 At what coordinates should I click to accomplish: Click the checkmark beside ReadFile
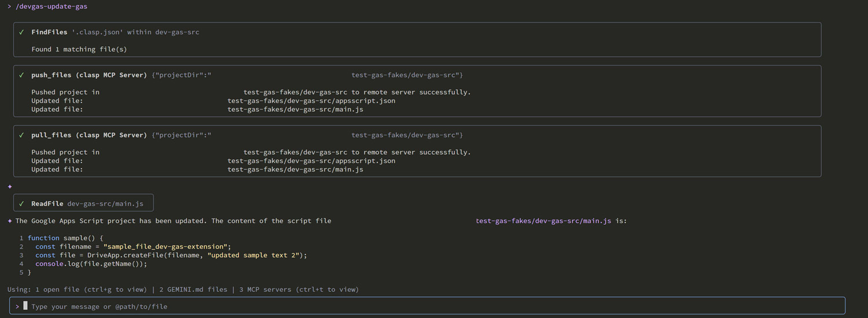(21, 204)
